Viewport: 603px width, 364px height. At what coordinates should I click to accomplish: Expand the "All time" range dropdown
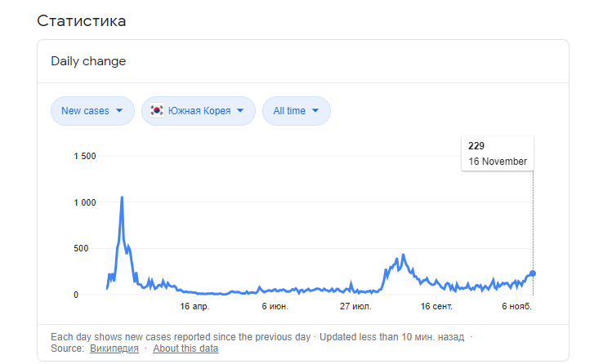click(296, 111)
